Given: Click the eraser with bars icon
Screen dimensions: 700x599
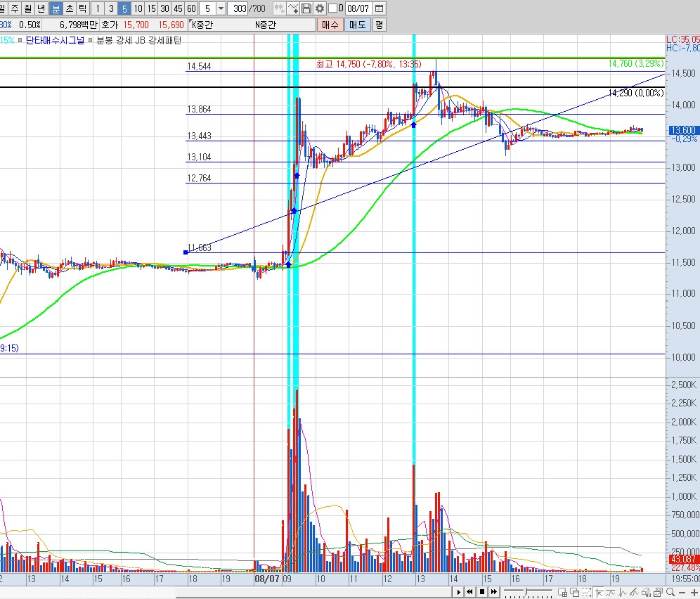Looking at the screenshot, I should [x=646, y=592].
